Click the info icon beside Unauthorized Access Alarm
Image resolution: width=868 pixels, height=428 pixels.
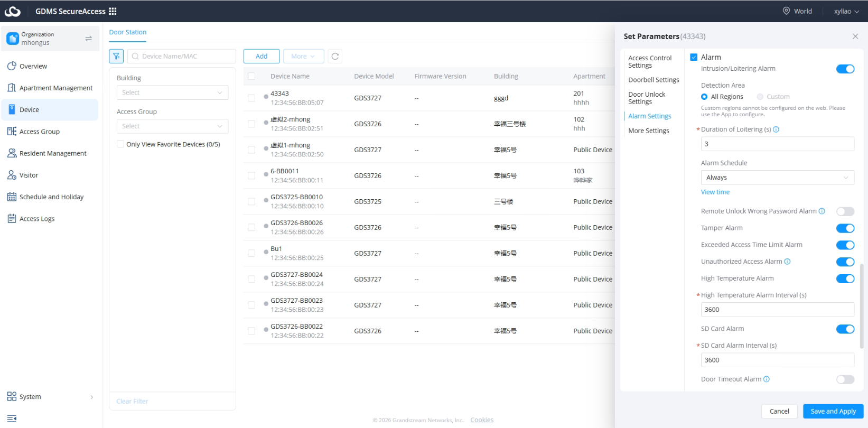click(x=787, y=262)
